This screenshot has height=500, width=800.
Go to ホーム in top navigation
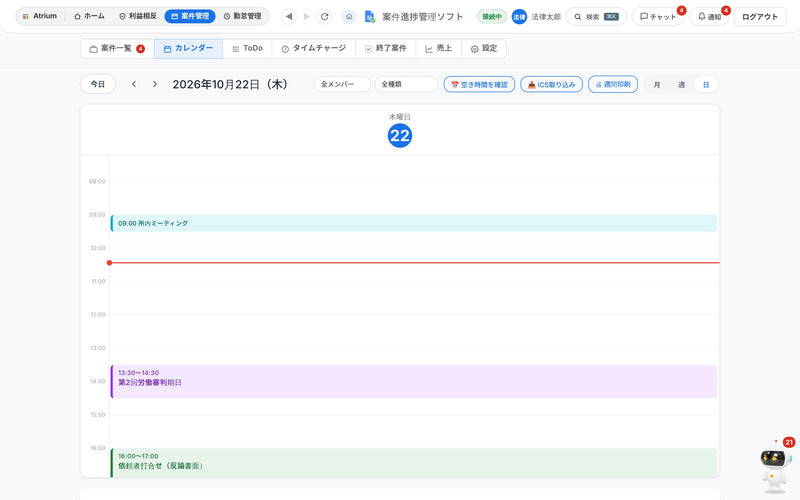pyautogui.click(x=89, y=16)
